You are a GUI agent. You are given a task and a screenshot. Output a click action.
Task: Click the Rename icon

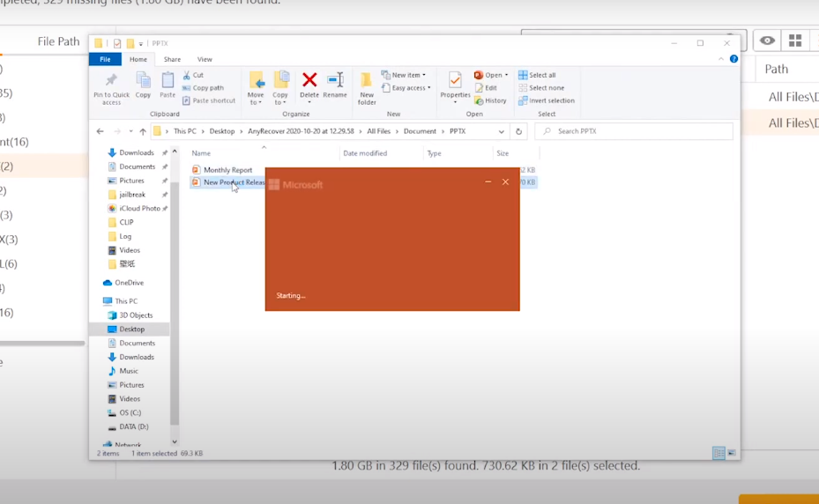coord(335,80)
